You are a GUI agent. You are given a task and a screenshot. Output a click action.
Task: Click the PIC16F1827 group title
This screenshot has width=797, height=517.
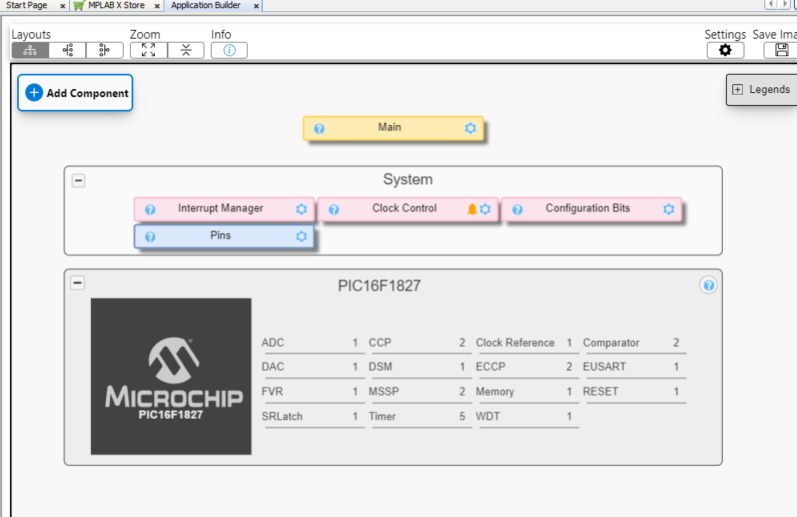click(x=379, y=286)
